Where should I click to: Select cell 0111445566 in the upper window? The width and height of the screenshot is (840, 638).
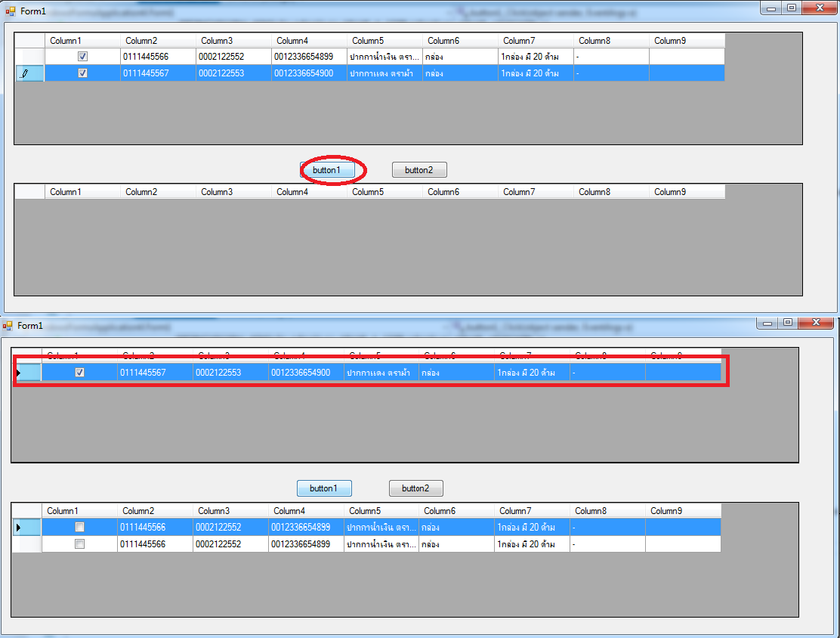(x=158, y=57)
